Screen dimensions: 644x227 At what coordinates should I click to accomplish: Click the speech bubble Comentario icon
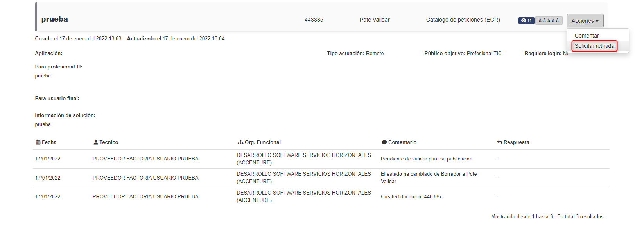(x=384, y=142)
